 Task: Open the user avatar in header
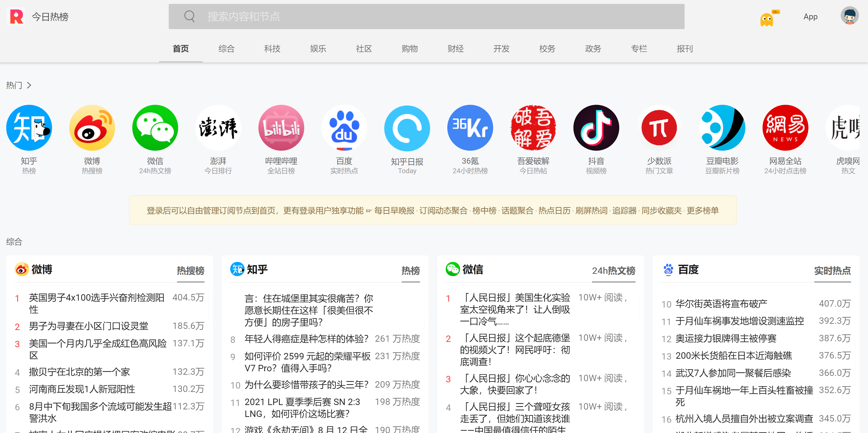point(849,16)
